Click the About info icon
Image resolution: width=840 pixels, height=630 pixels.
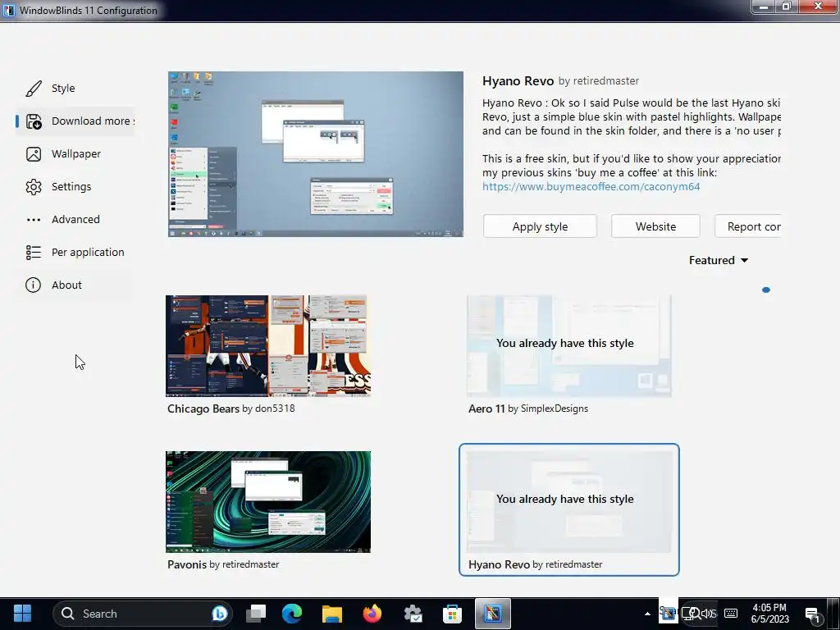[33, 285]
